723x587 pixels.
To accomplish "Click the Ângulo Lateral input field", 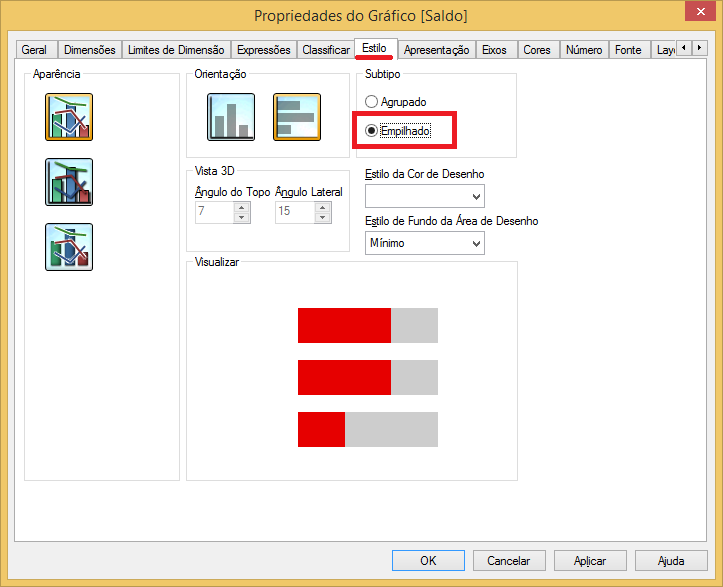I will point(295,212).
